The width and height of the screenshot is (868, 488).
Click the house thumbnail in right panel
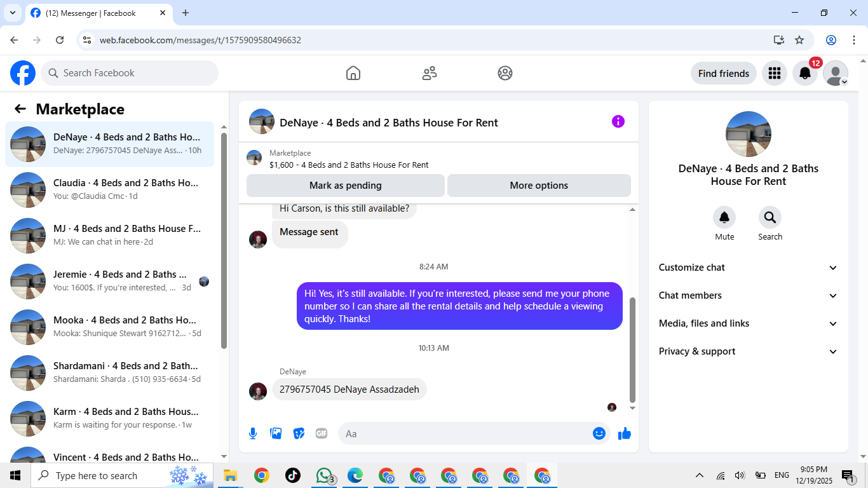pyautogui.click(x=749, y=134)
